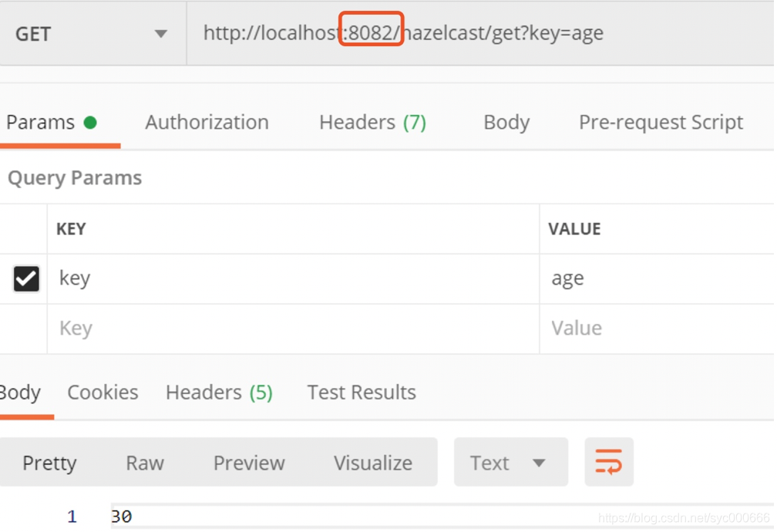Image resolution: width=777 pixels, height=532 pixels.
Task: Click the request URL field
Action: point(478,33)
